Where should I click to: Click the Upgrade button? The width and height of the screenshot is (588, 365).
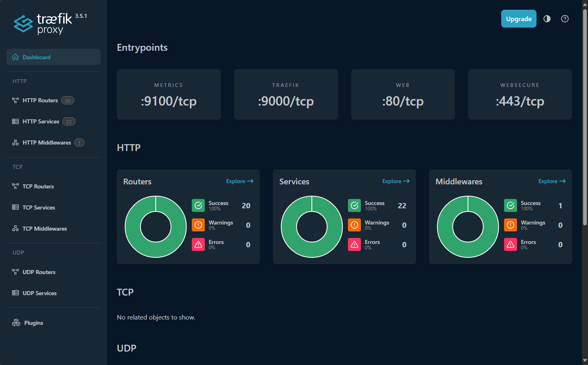pos(519,19)
